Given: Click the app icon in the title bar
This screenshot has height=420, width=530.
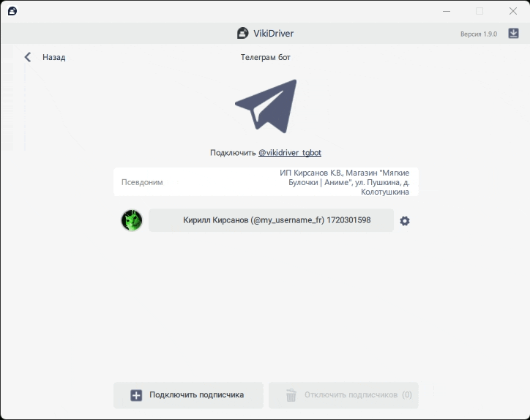Looking at the screenshot, I should (x=12, y=11).
